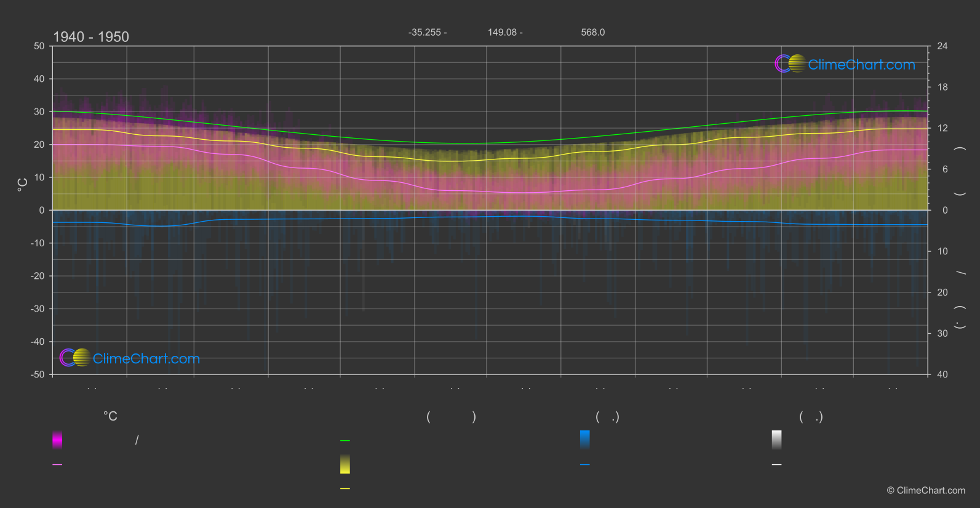Click the yellow sunshine gradient legend swatch
980x508 pixels.
click(345, 464)
